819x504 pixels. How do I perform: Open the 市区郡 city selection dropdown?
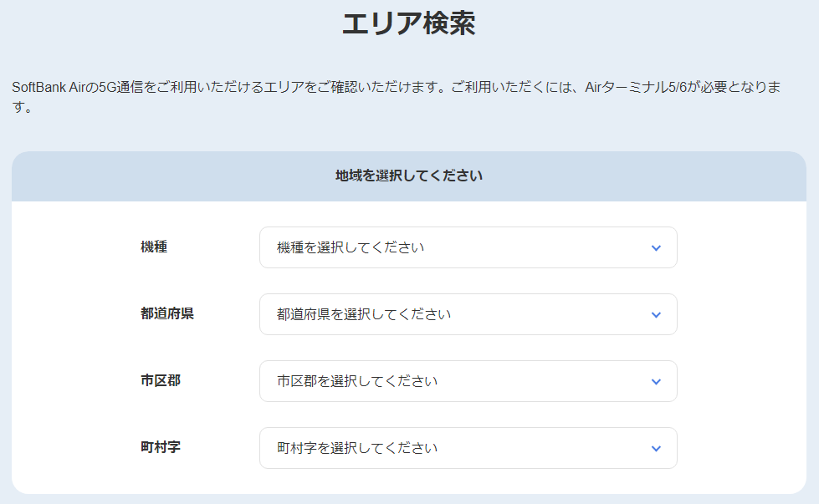(468, 381)
